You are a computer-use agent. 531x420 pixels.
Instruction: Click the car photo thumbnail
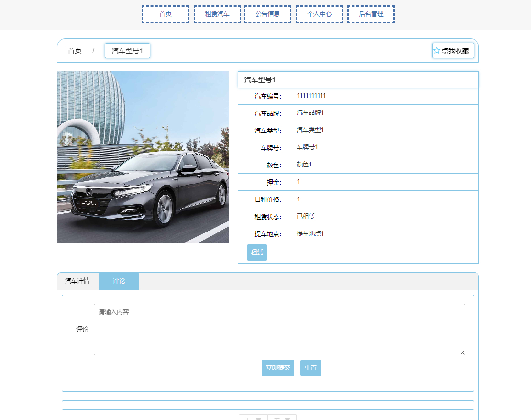coord(143,157)
